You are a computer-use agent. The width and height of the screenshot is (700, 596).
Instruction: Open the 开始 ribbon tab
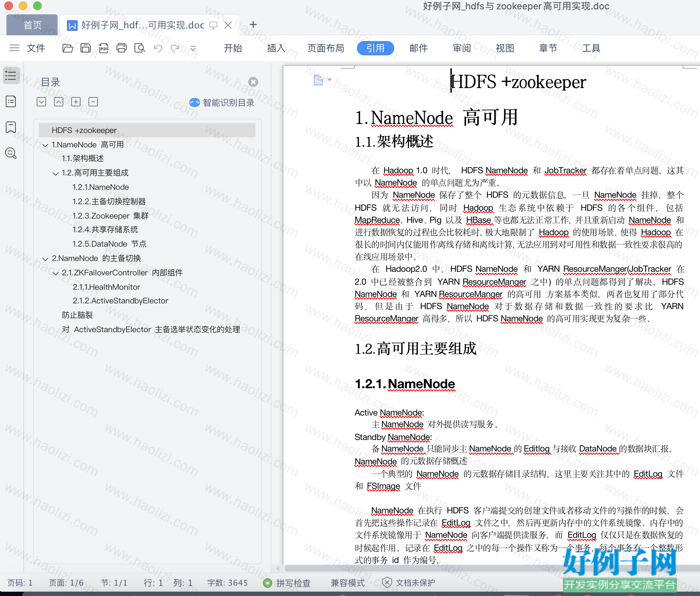[233, 48]
